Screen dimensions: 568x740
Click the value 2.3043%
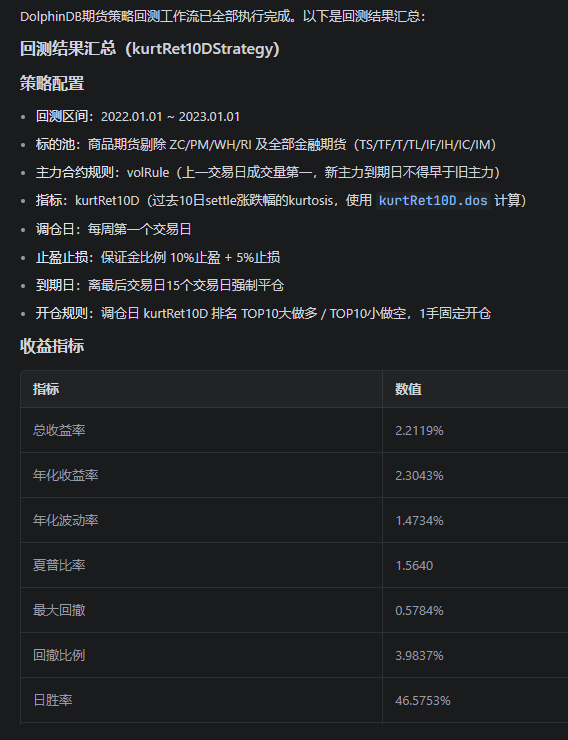(x=419, y=475)
